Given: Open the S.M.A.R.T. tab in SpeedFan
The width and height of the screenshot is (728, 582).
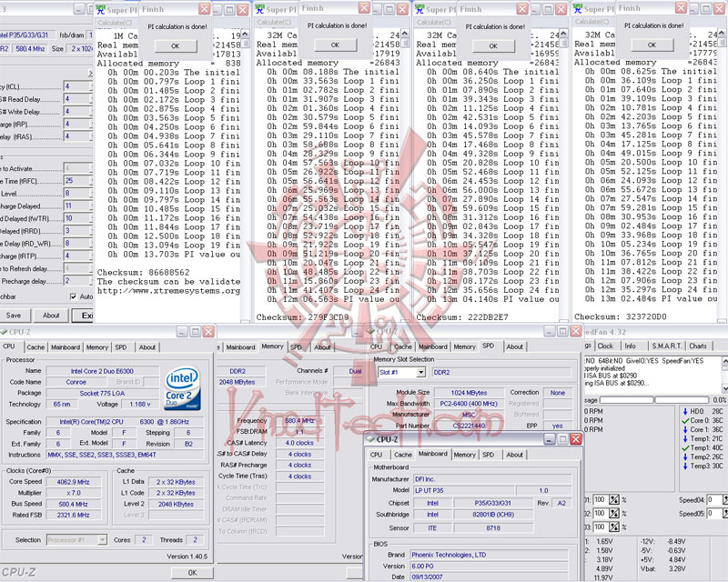Looking at the screenshot, I should (666, 346).
